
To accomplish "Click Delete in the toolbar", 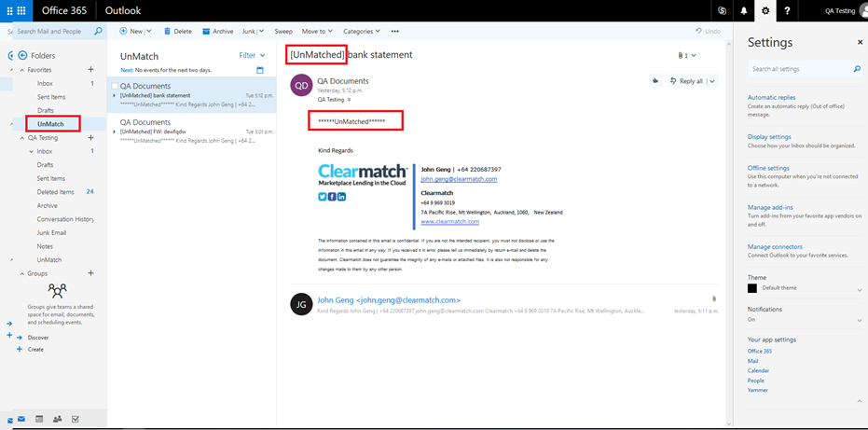I will tap(177, 32).
